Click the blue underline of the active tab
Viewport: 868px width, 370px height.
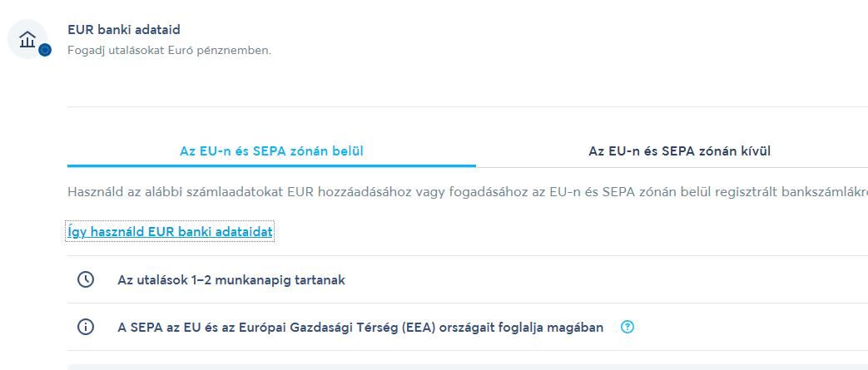271,166
